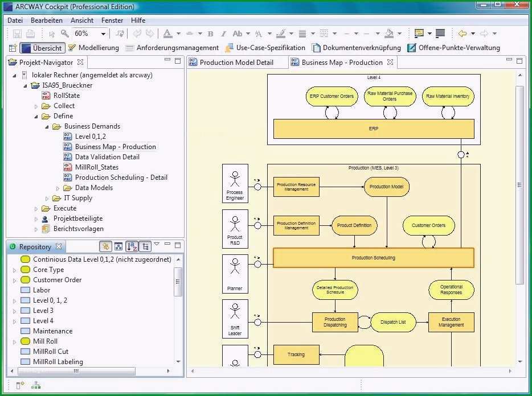This screenshot has height=396, width=532.
Task: Switch to the Übersicht perspective
Action: click(x=42, y=48)
